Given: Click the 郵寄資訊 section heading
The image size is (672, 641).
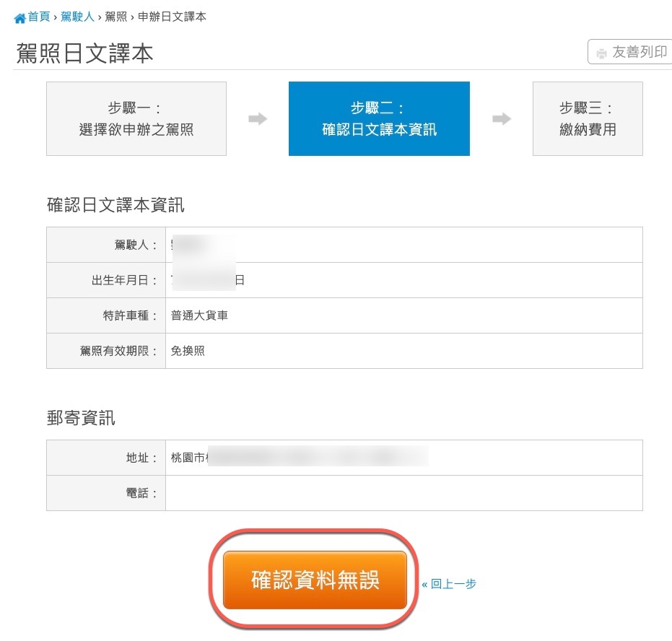Looking at the screenshot, I should [x=81, y=418].
